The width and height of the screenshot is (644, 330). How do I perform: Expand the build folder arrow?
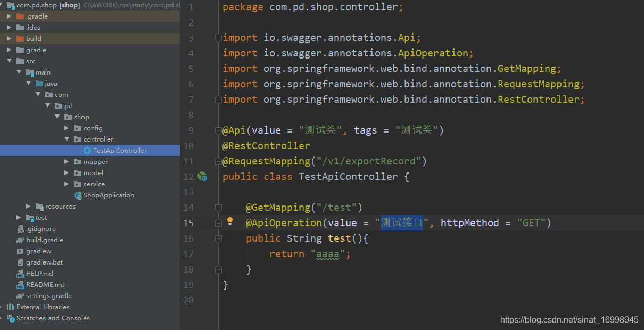point(9,39)
